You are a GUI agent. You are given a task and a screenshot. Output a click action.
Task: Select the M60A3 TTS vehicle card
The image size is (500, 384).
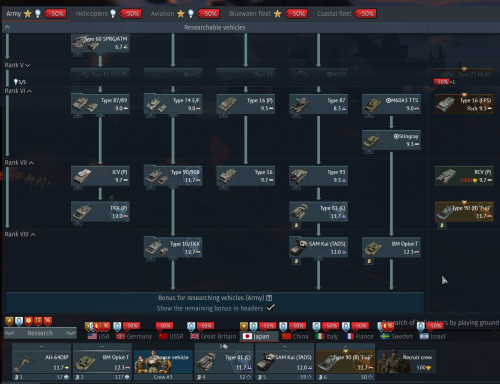pyautogui.click(x=391, y=104)
